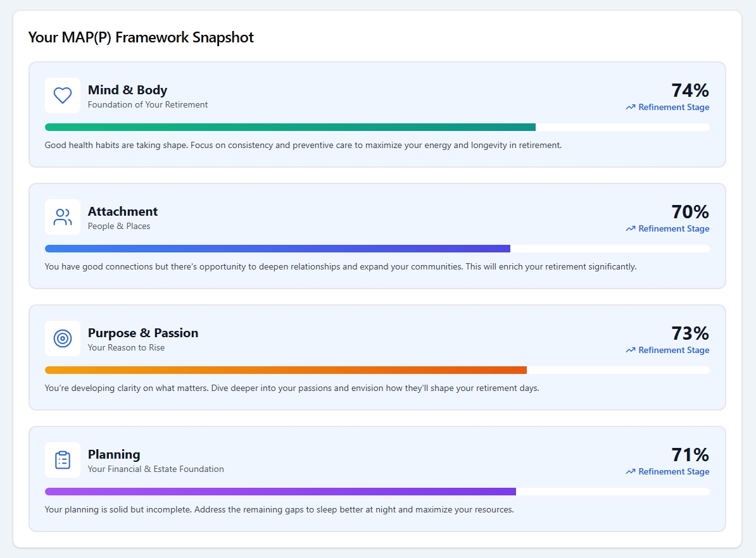Click the purple Planning progress bar
The image size is (756, 558).
[280, 492]
